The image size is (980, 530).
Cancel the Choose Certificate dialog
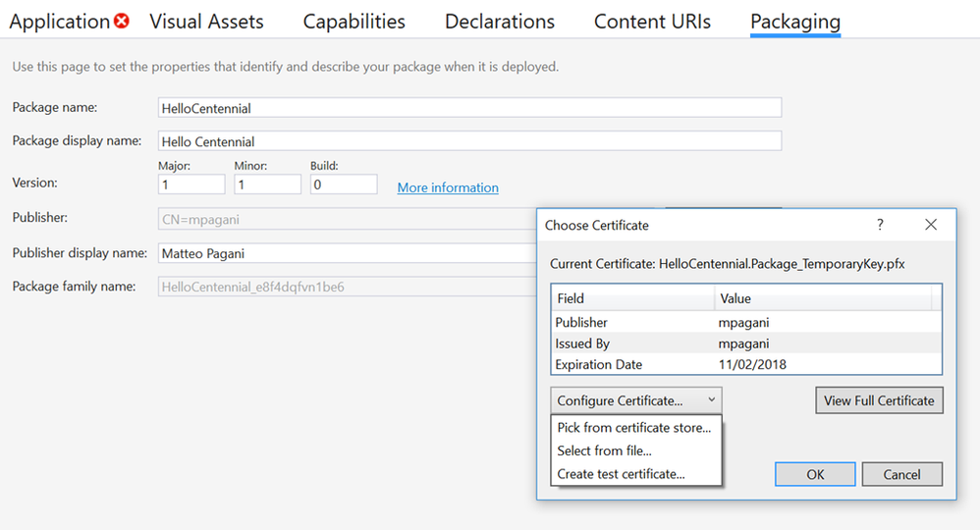901,474
